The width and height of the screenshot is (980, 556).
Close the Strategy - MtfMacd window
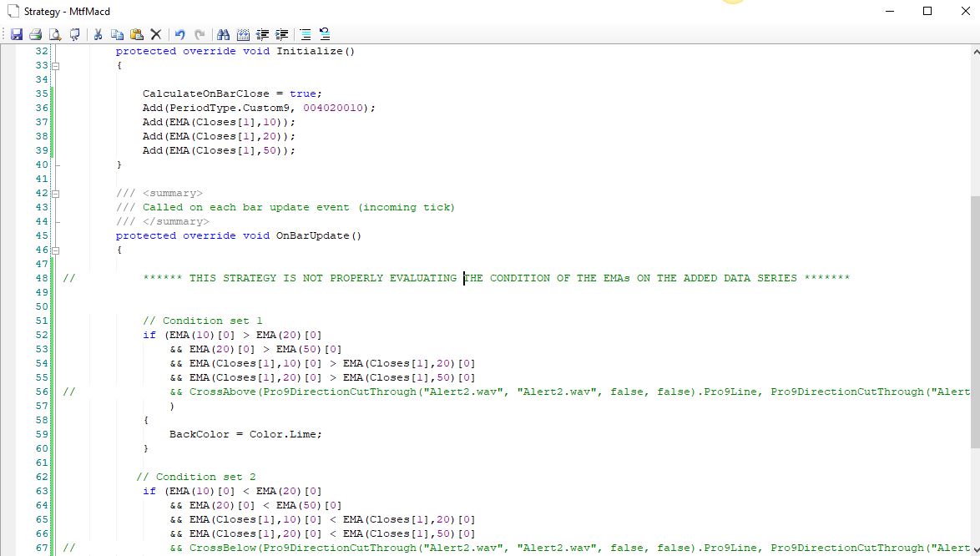(x=965, y=11)
